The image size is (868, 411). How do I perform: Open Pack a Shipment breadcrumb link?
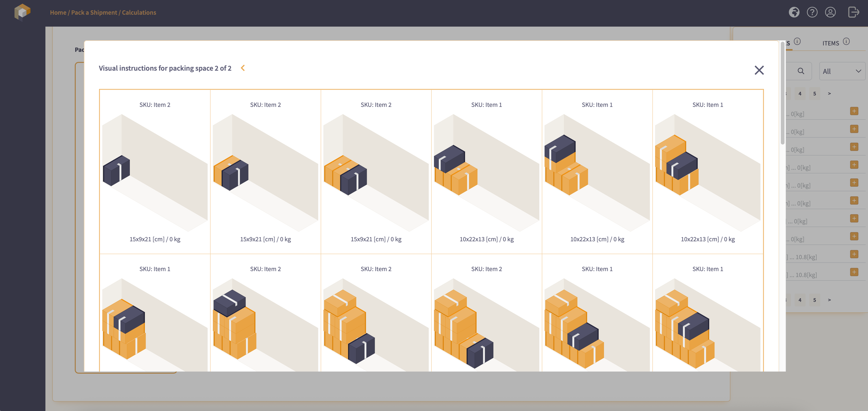click(x=94, y=12)
